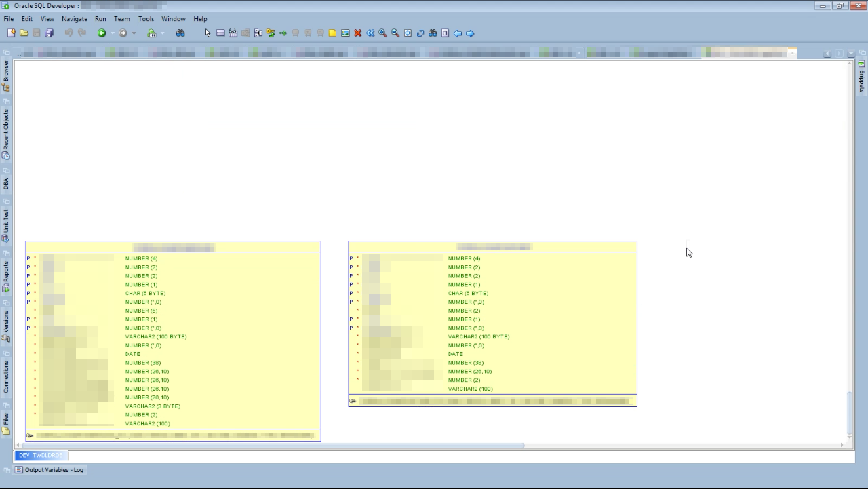Open the Forward history dropdown arrow

point(134,33)
